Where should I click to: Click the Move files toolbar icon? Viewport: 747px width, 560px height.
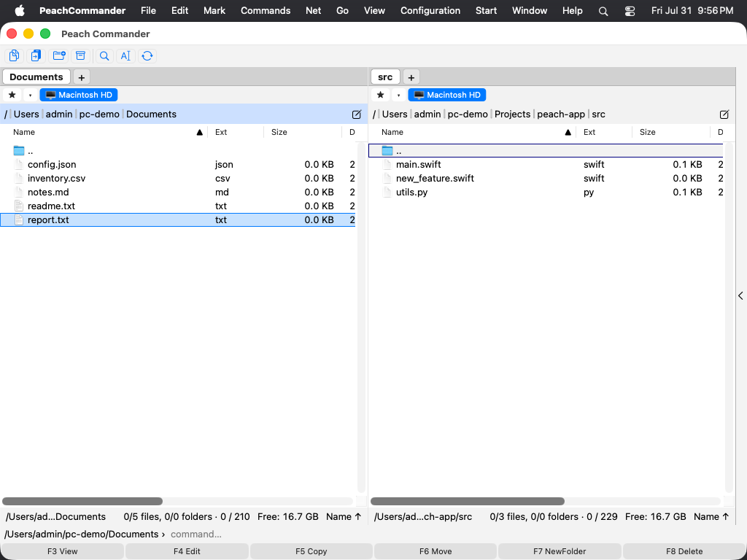(x=36, y=55)
